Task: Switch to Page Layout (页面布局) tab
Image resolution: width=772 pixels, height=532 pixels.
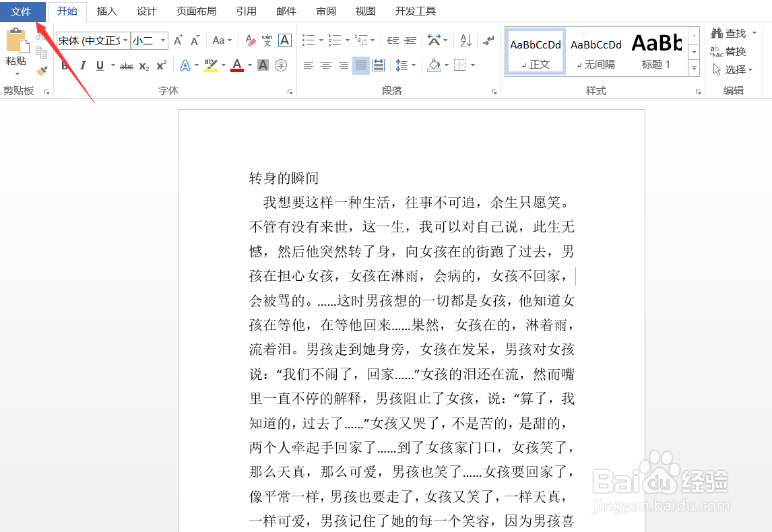Action: (x=196, y=11)
